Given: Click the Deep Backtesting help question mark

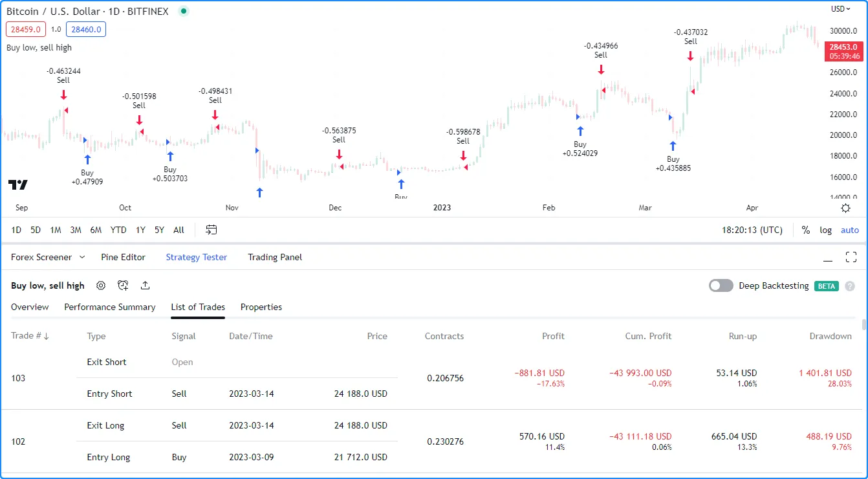Looking at the screenshot, I should coord(850,286).
